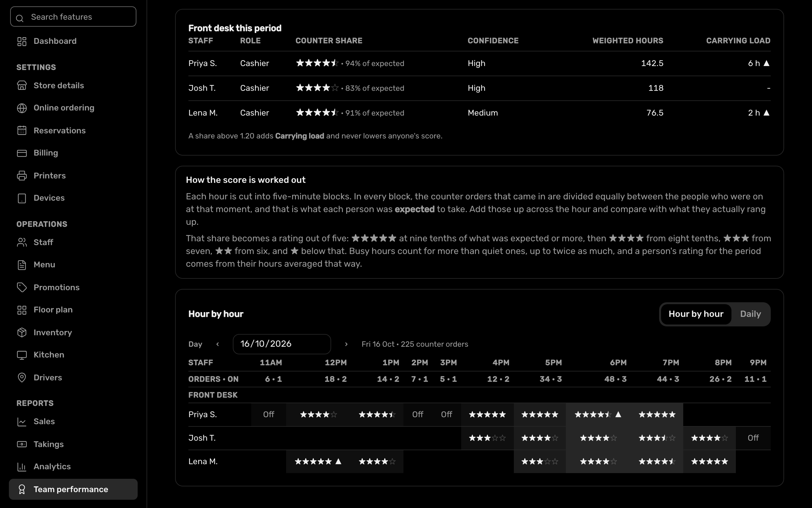Click the Promotions tag icon
The width and height of the screenshot is (812, 508).
(x=22, y=288)
